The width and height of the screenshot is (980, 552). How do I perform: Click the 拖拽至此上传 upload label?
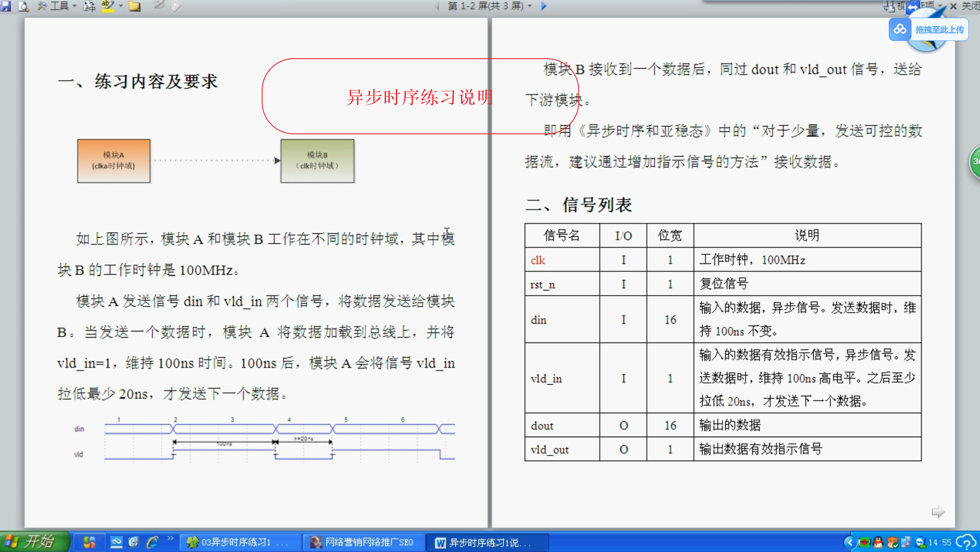tap(940, 30)
